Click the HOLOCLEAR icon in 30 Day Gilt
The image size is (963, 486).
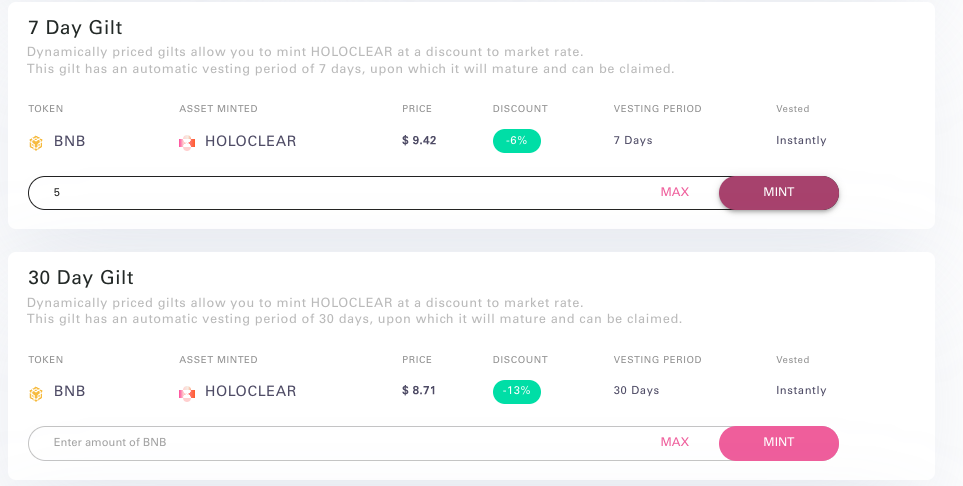(187, 393)
